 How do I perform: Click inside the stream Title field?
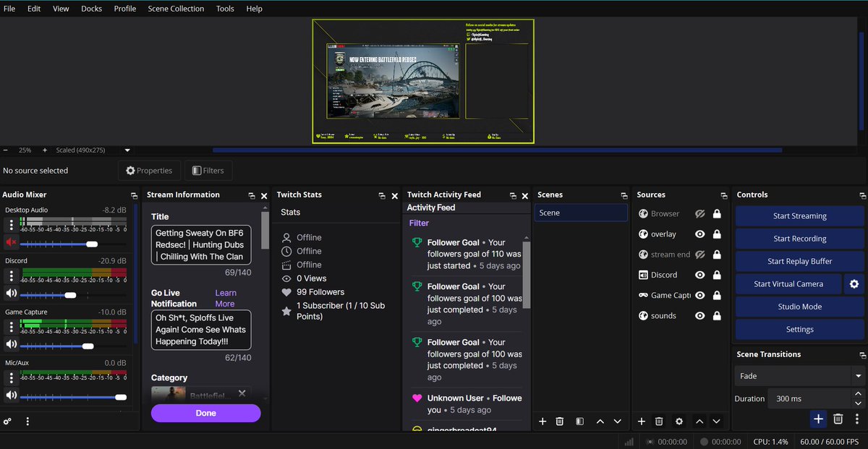(200, 244)
